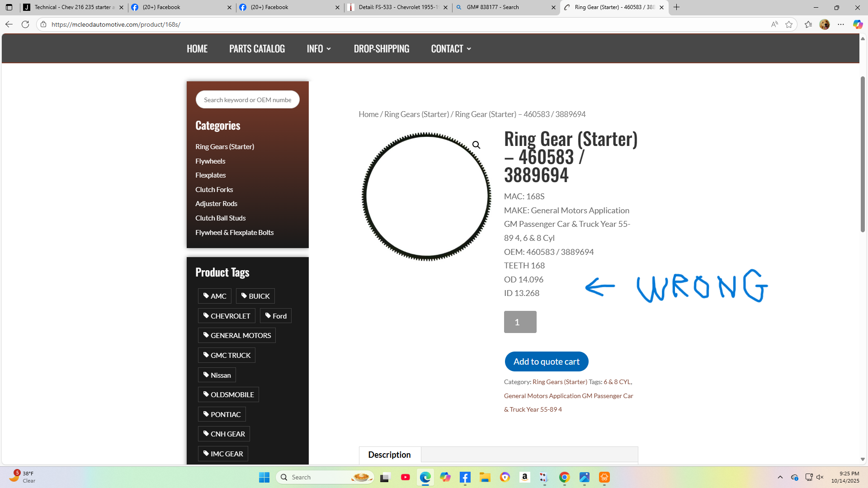Select the Description tab
The image size is (868, 488).
coord(389,455)
